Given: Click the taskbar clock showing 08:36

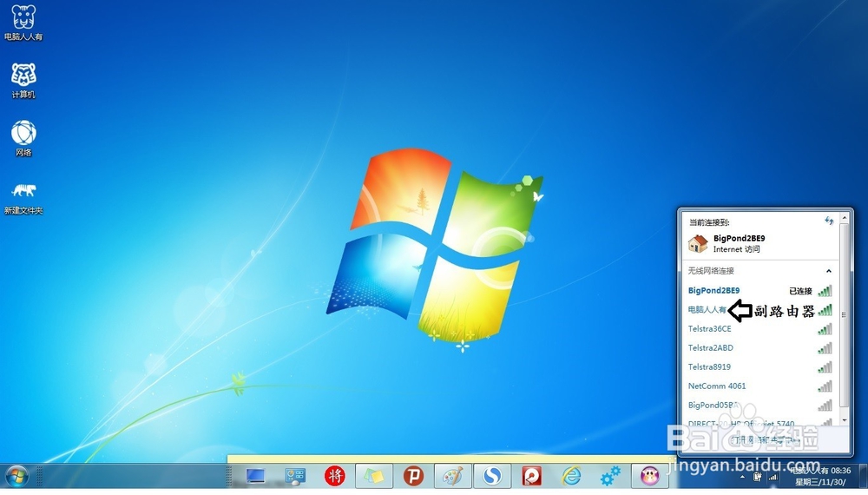Looking at the screenshot, I should [820, 476].
